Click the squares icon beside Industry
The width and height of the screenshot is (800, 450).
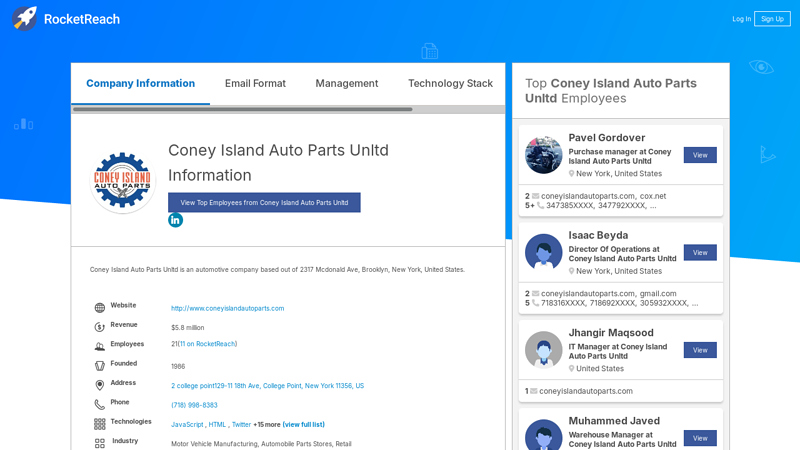(99, 443)
